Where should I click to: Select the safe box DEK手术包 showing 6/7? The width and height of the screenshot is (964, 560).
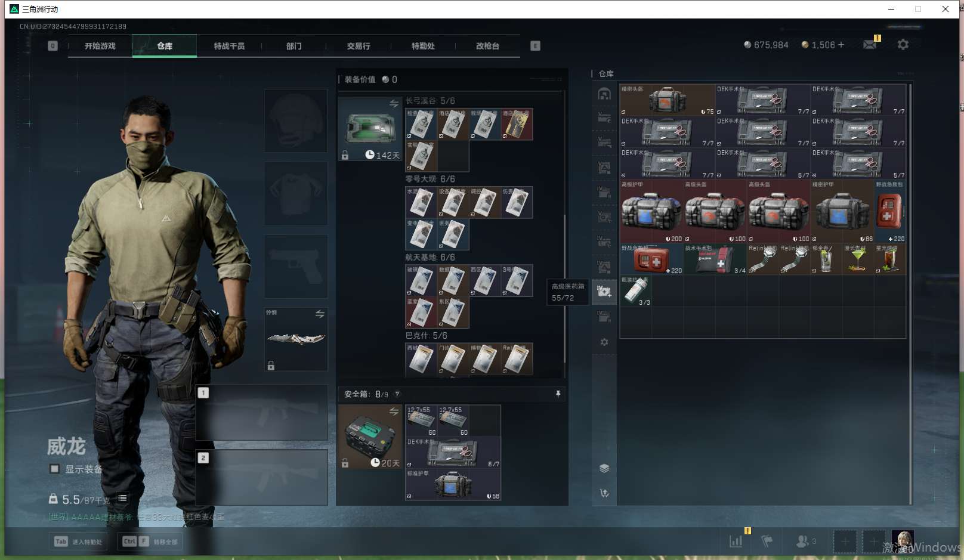pyautogui.click(x=453, y=453)
